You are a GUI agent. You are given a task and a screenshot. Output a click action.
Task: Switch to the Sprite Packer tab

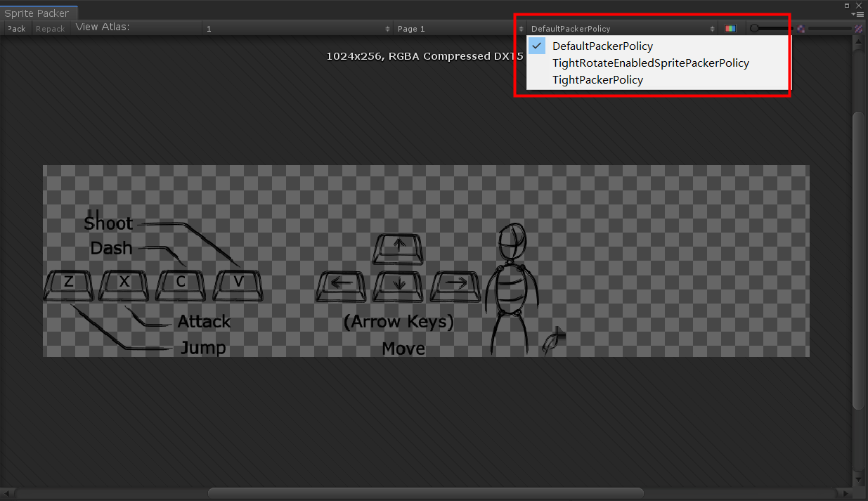point(39,12)
